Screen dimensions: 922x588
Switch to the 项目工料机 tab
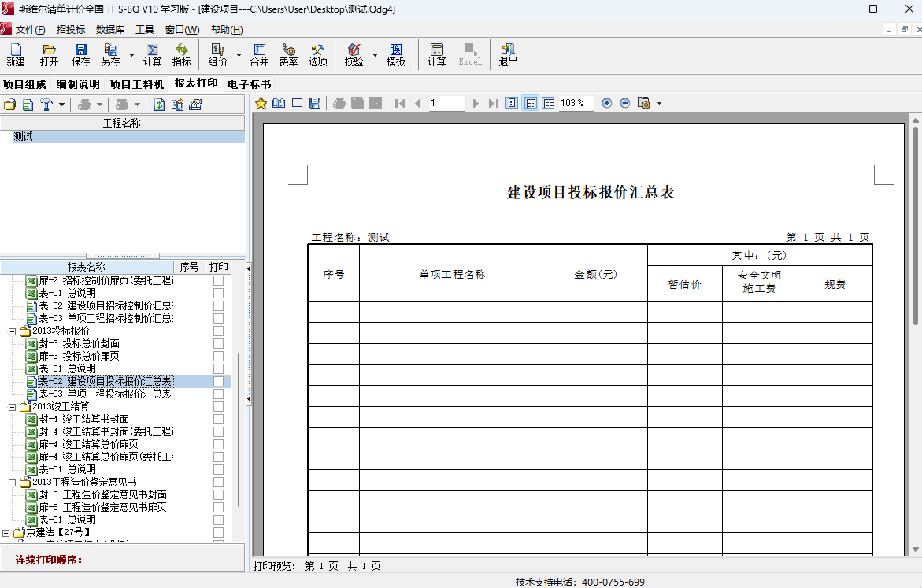tap(136, 84)
